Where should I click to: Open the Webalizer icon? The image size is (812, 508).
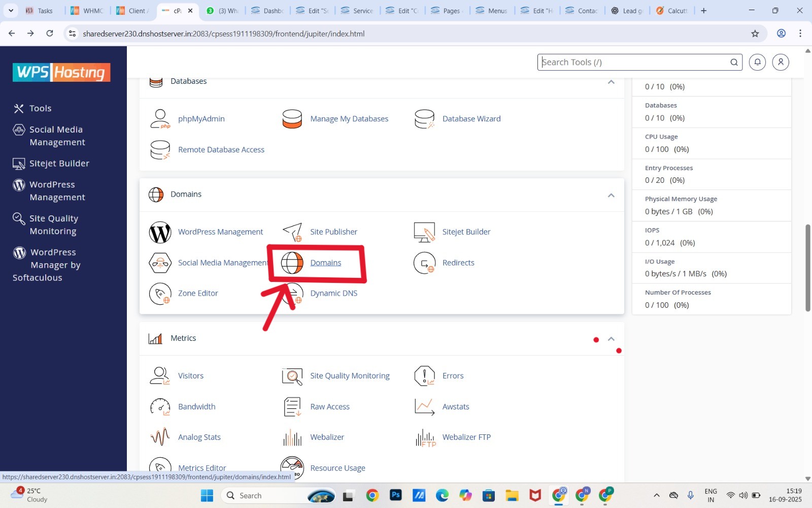click(292, 437)
